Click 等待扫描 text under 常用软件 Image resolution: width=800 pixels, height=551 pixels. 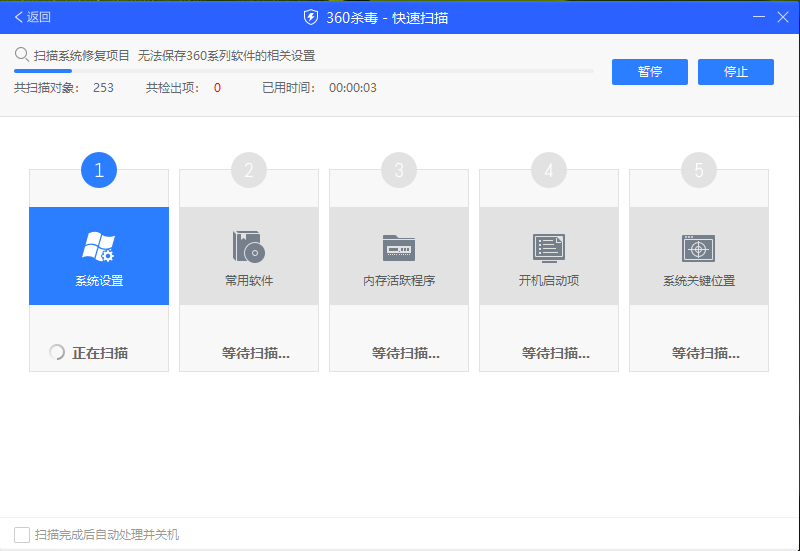coord(256,353)
